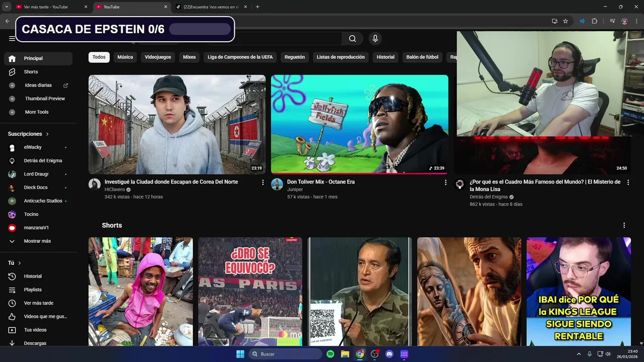Screen dimensions: 644x362
Task: Select the Todos filter chip
Action: point(99,57)
